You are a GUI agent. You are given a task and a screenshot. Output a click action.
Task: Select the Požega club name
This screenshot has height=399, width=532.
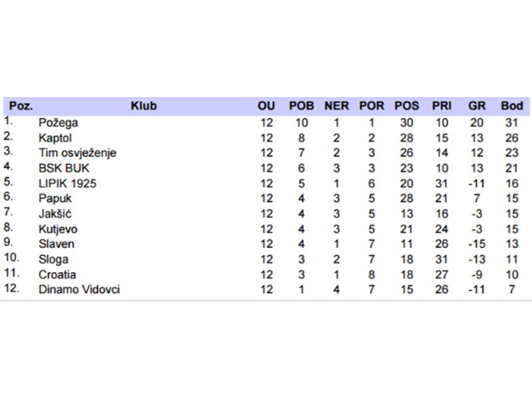59,123
